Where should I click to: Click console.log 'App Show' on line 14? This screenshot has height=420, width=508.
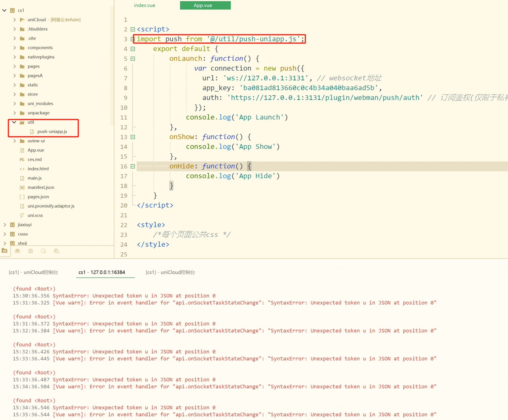[233, 147]
